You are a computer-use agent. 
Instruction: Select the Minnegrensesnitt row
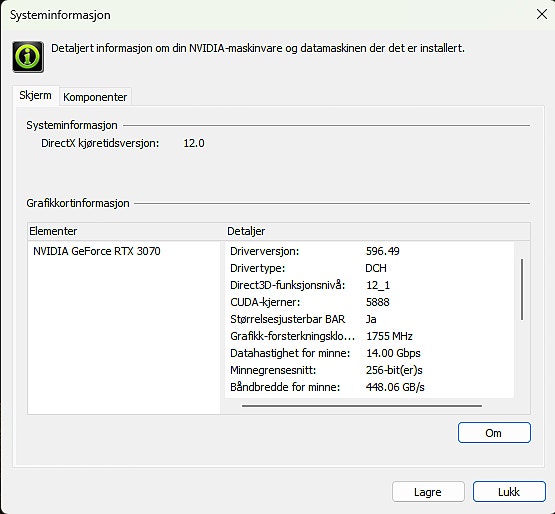[x=369, y=370]
